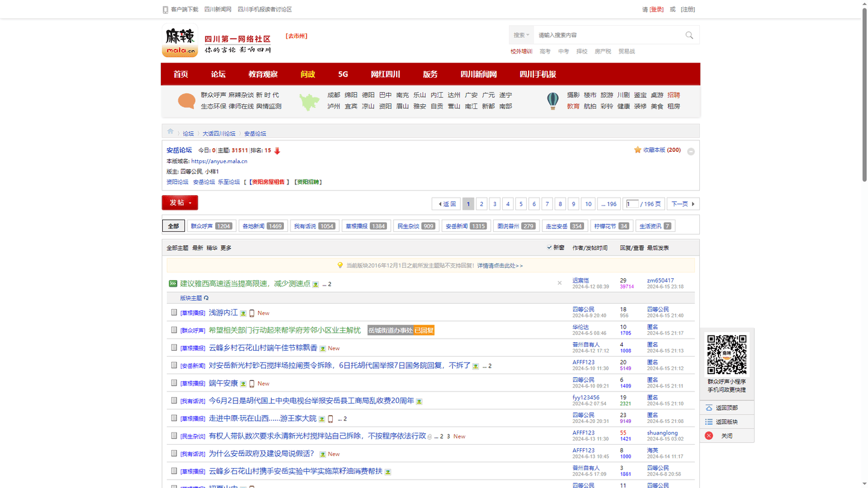868x488 pixels.
Task: Click the 下一页 next page button
Action: pyautogui.click(x=683, y=204)
